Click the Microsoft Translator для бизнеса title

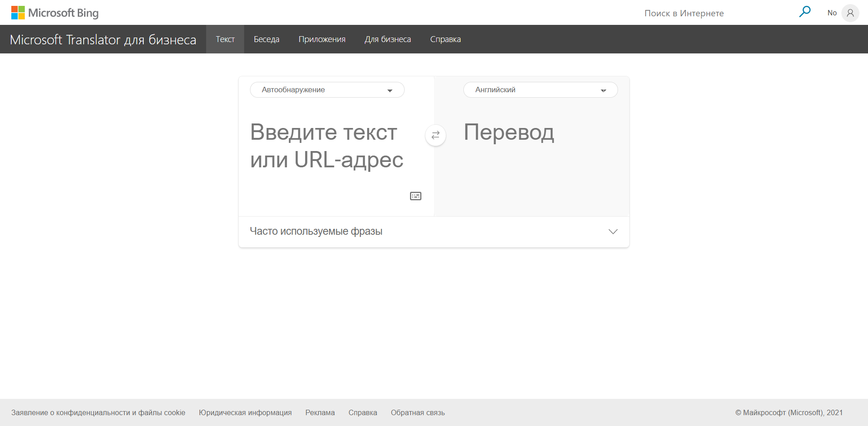click(103, 39)
